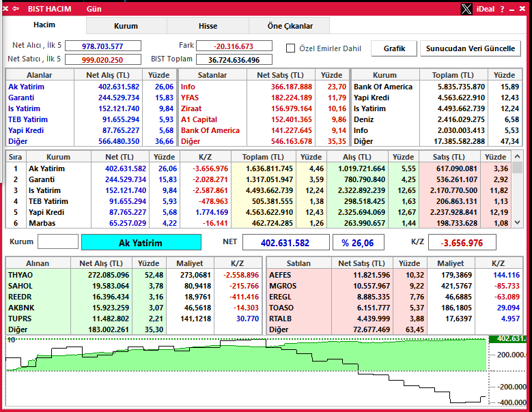The height and width of the screenshot is (412, 532).
Task: Click the Fark value field
Action: 234,46
